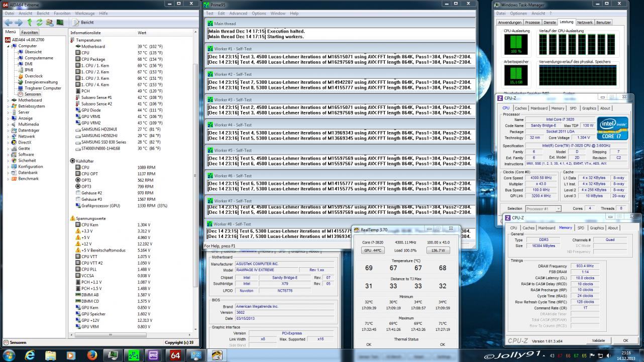Click AIDA64 back arrow toolbar icon
Viewport: 644px width, 362px height.
pos(9,23)
